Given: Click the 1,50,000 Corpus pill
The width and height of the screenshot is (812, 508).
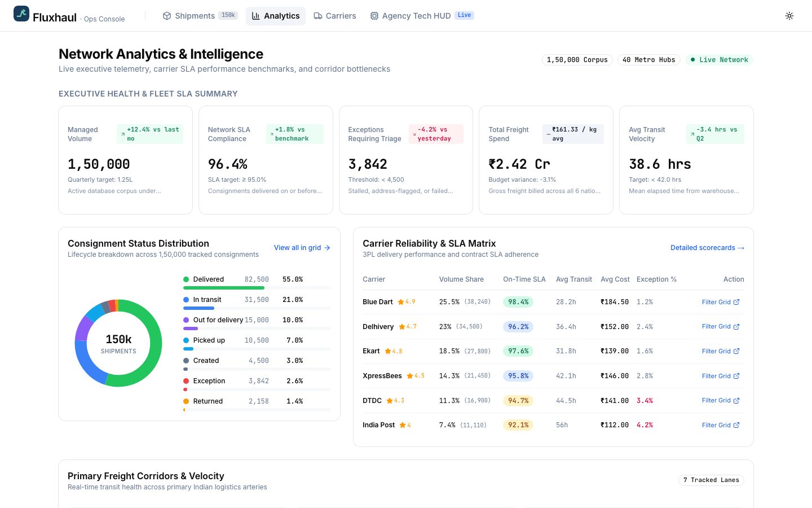Looking at the screenshot, I should coord(577,60).
